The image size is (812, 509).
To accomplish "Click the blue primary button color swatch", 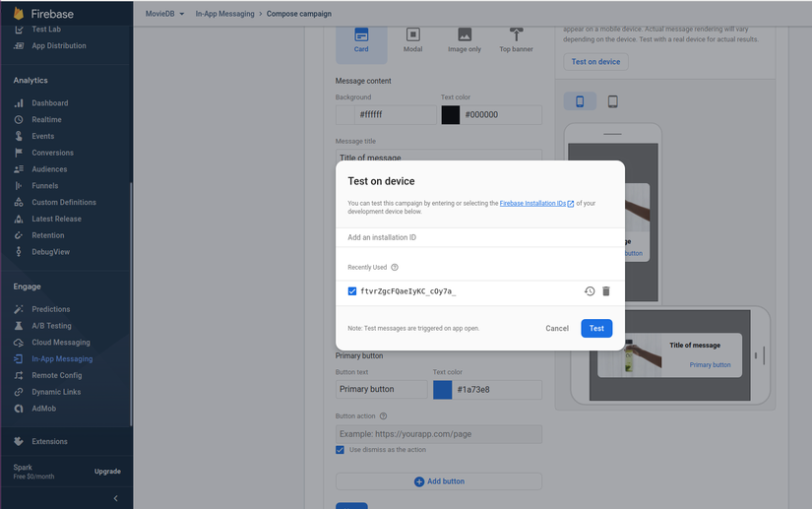I will pyautogui.click(x=442, y=390).
